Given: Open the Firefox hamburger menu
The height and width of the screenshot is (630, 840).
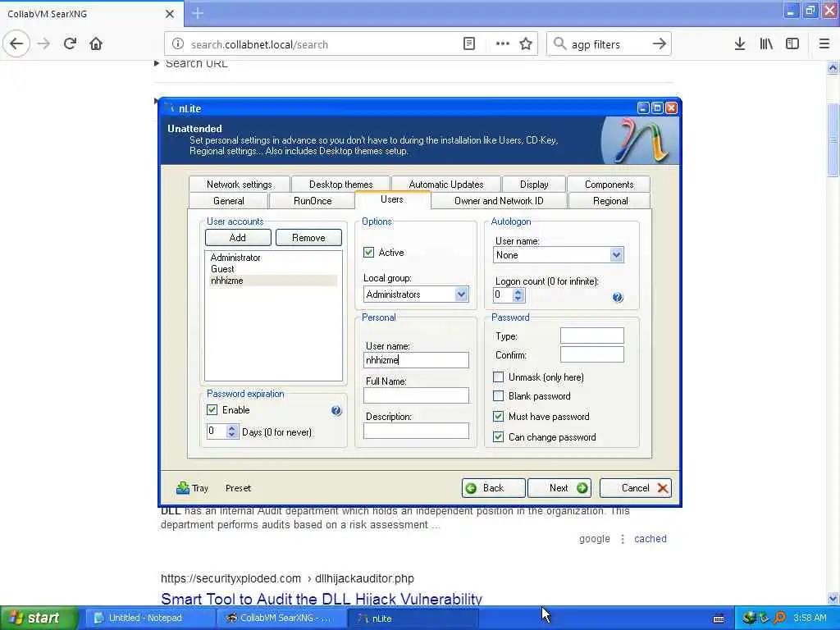Looking at the screenshot, I should click(x=824, y=44).
